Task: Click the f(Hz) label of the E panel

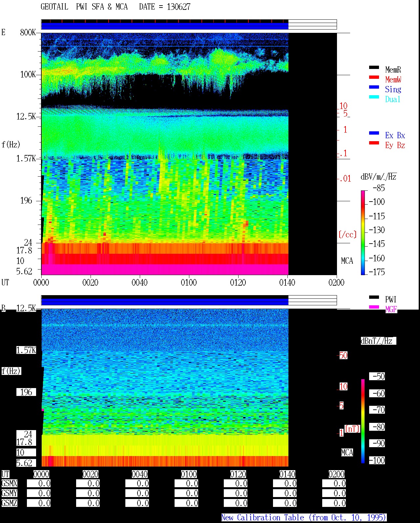Action: 11,144
